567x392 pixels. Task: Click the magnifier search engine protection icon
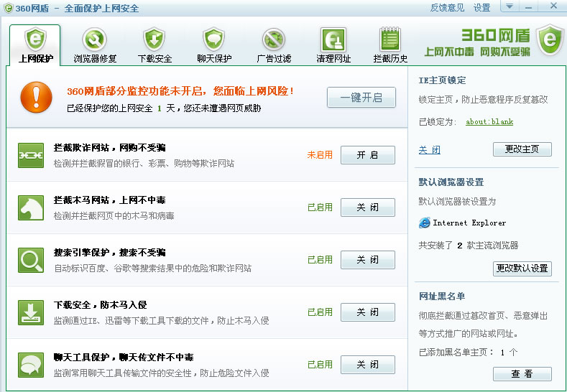click(31, 260)
